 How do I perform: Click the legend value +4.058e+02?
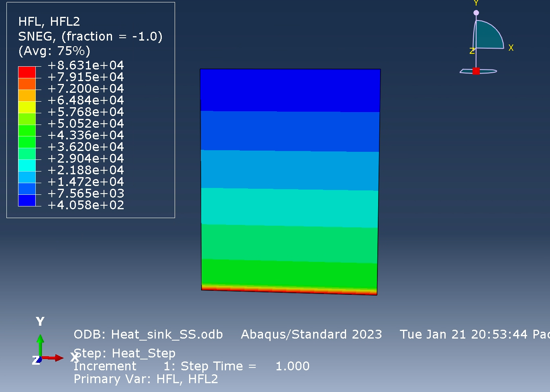(86, 205)
